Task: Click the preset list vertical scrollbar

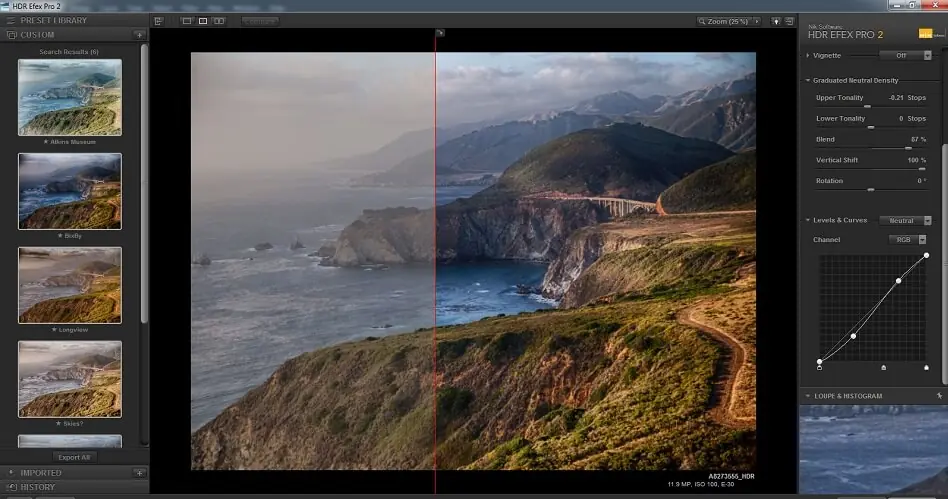Action: tap(144, 184)
